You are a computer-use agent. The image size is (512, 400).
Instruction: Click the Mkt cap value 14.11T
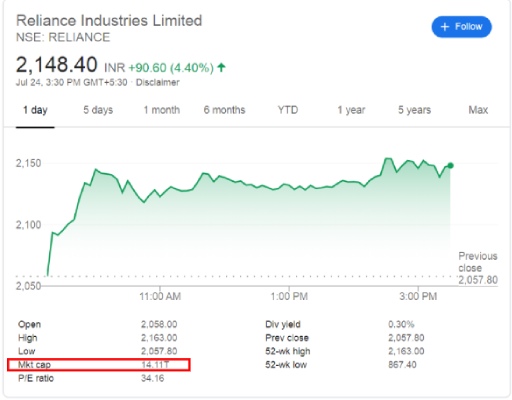tap(155, 365)
